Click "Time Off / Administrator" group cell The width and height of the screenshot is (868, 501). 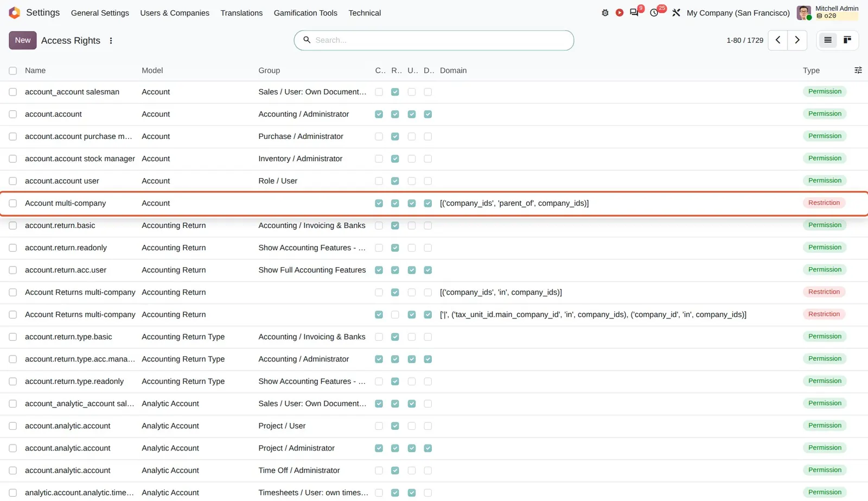299,471
